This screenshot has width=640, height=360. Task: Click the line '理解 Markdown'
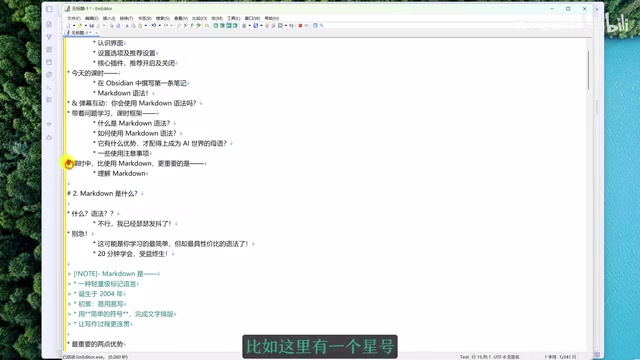click(121, 173)
